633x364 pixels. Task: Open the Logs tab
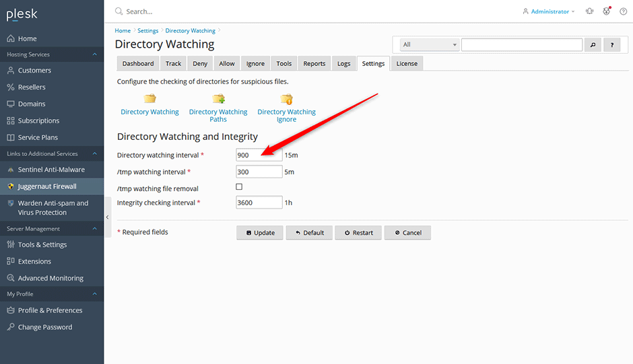(x=343, y=64)
